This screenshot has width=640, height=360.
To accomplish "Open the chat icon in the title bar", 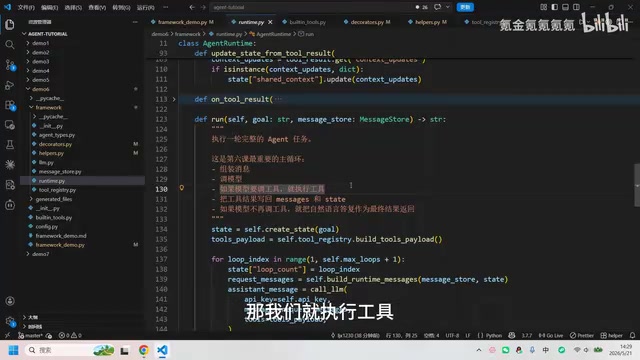I will [x=438, y=7].
